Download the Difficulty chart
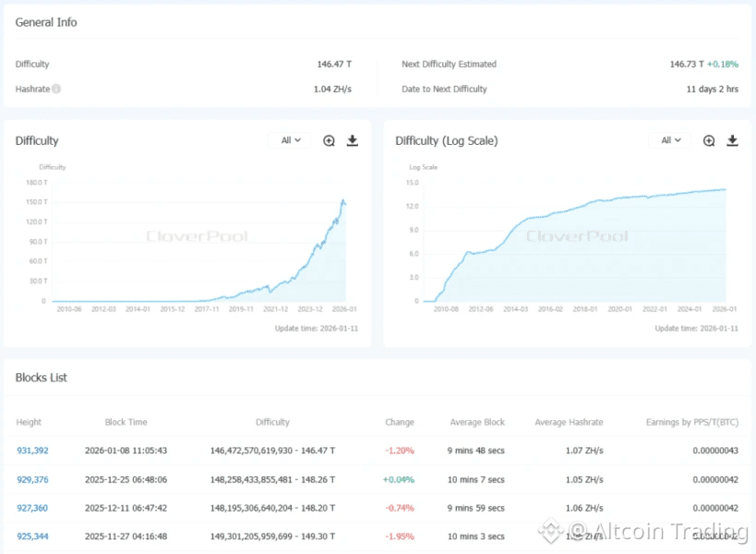756x554 pixels. [352, 140]
